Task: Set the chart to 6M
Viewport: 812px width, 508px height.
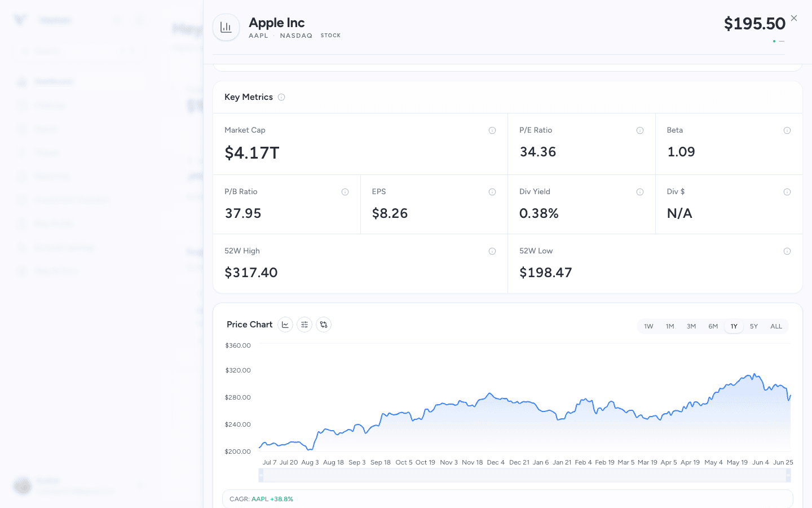Action: pyautogui.click(x=713, y=326)
